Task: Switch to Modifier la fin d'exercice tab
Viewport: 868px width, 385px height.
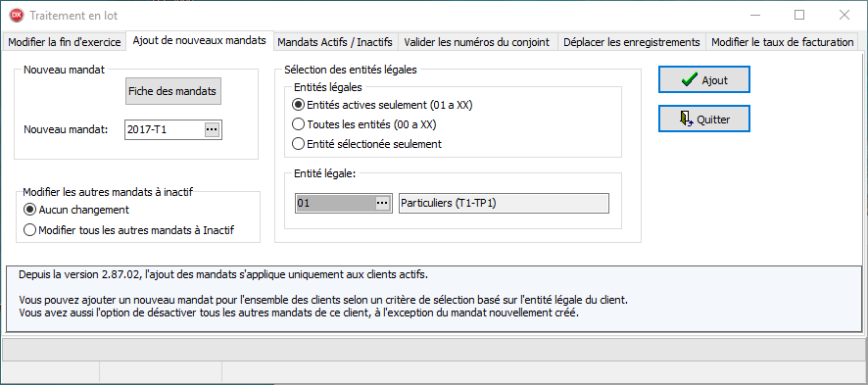Action: (x=65, y=42)
